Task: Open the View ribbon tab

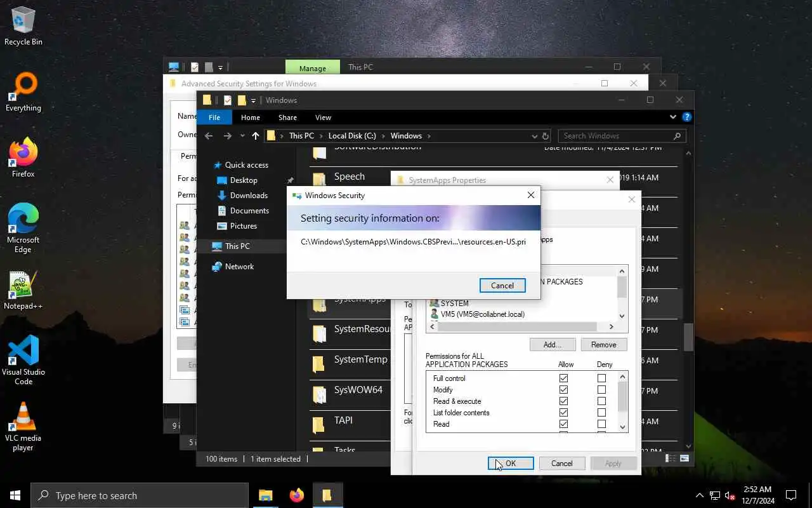Action: pos(323,117)
